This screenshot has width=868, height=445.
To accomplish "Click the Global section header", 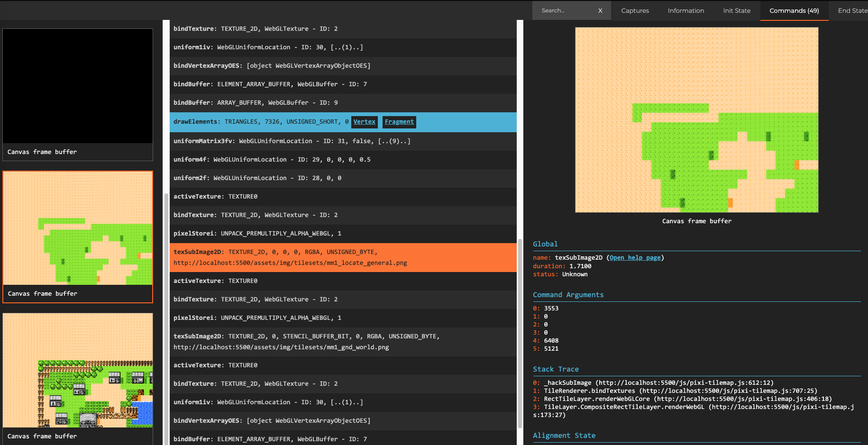I will pyautogui.click(x=545, y=244).
